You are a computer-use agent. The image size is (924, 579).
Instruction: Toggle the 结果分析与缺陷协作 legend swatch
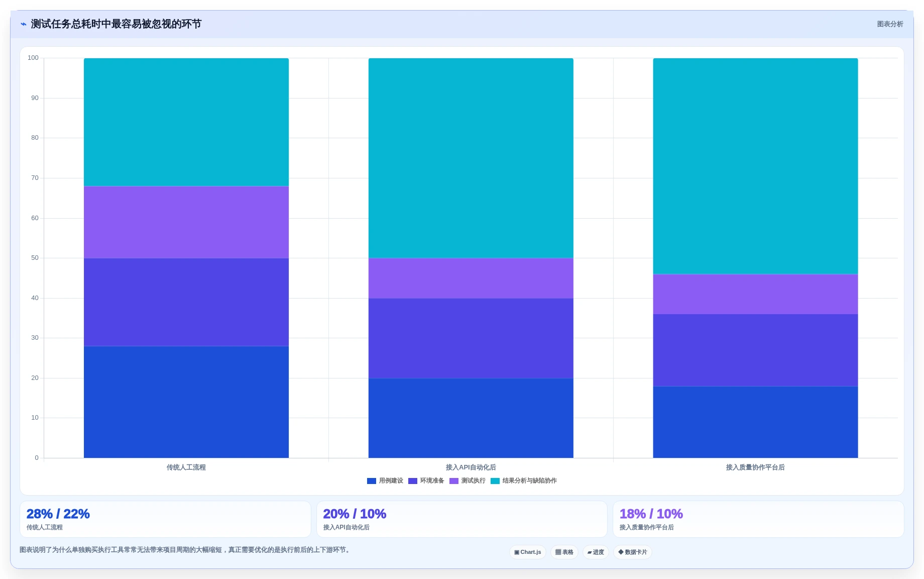click(495, 481)
